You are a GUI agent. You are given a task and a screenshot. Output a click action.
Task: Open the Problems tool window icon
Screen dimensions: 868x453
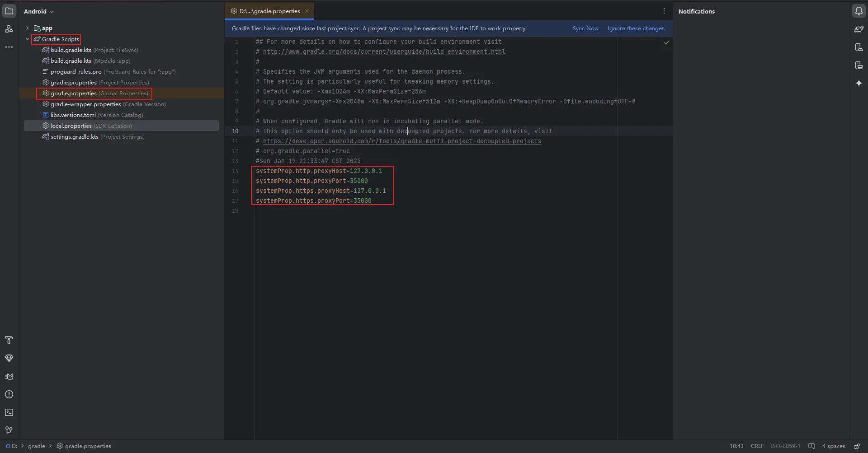(x=9, y=394)
